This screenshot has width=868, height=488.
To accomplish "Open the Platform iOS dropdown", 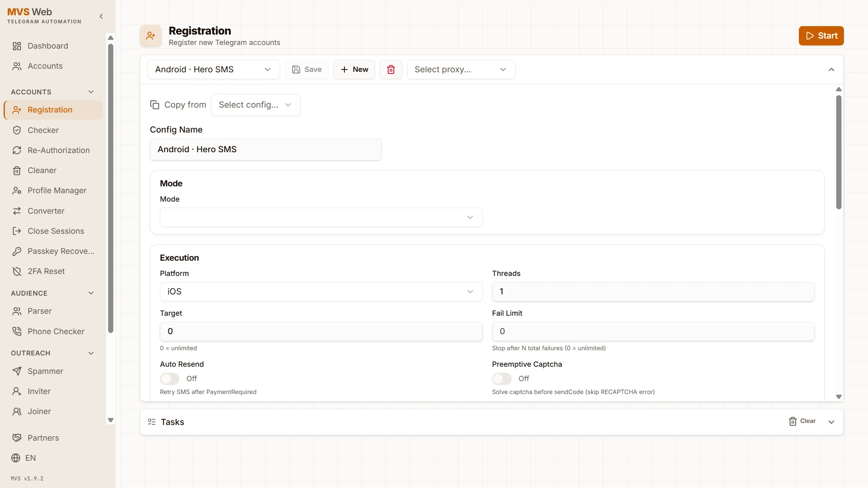I will click(321, 292).
